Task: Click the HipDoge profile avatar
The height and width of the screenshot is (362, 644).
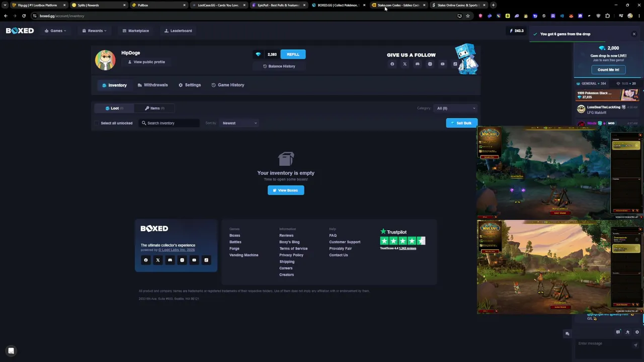Action: tap(105, 60)
